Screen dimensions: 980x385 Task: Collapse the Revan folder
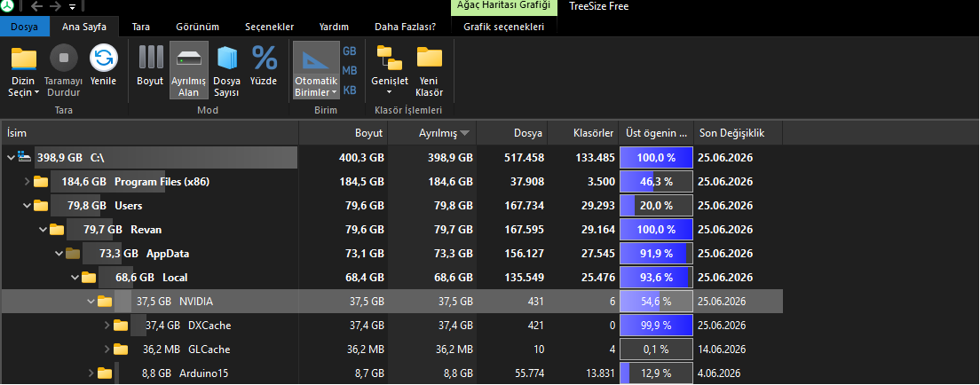[x=43, y=230]
